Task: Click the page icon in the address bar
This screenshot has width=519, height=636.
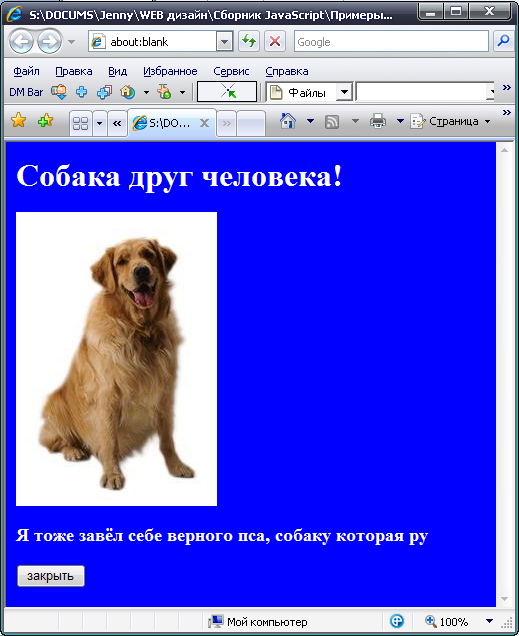Action: 98,42
